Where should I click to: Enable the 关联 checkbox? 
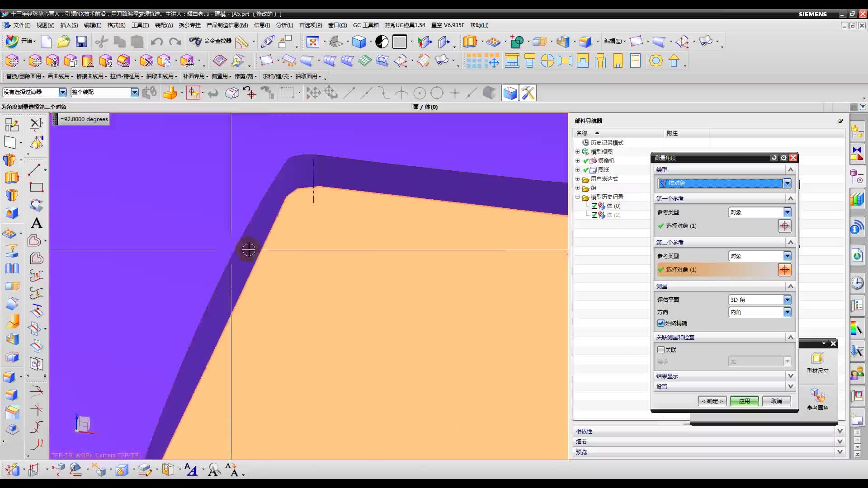(661, 350)
